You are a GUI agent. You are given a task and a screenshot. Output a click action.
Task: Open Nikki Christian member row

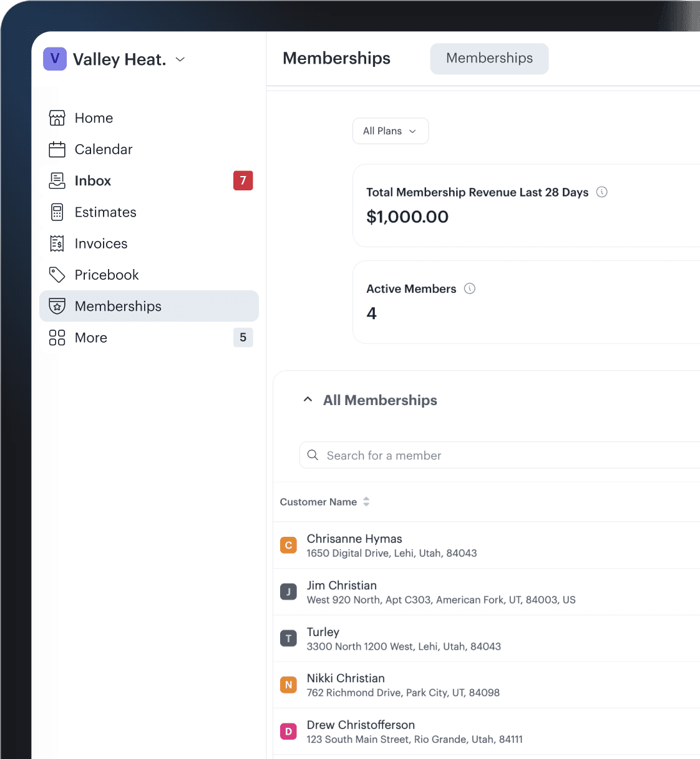click(487, 685)
